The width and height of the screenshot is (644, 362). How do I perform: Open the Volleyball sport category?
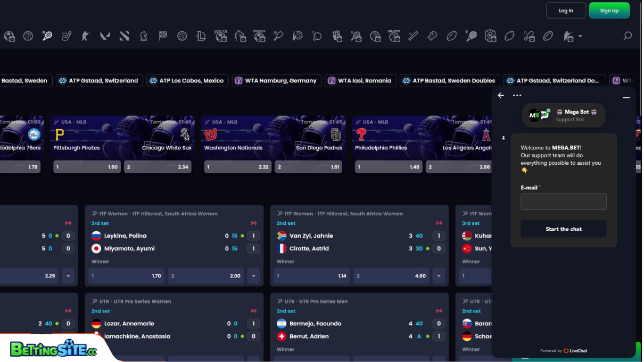coord(182,36)
